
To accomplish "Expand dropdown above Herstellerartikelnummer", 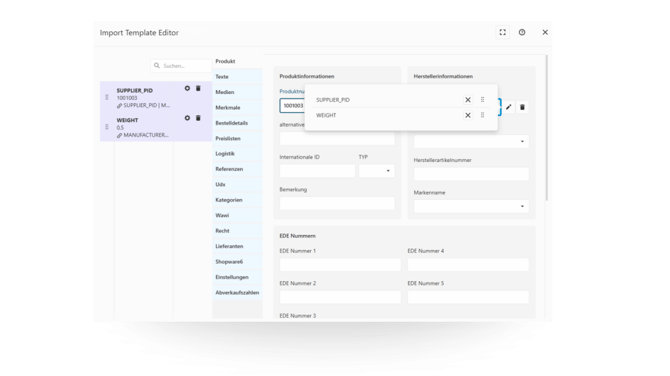I will [471, 141].
